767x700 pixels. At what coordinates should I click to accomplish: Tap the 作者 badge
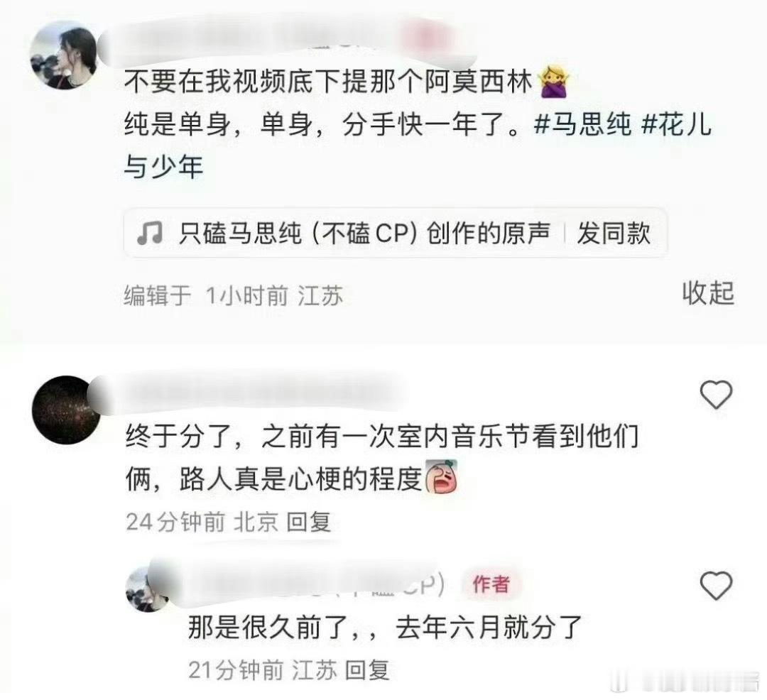point(491,584)
